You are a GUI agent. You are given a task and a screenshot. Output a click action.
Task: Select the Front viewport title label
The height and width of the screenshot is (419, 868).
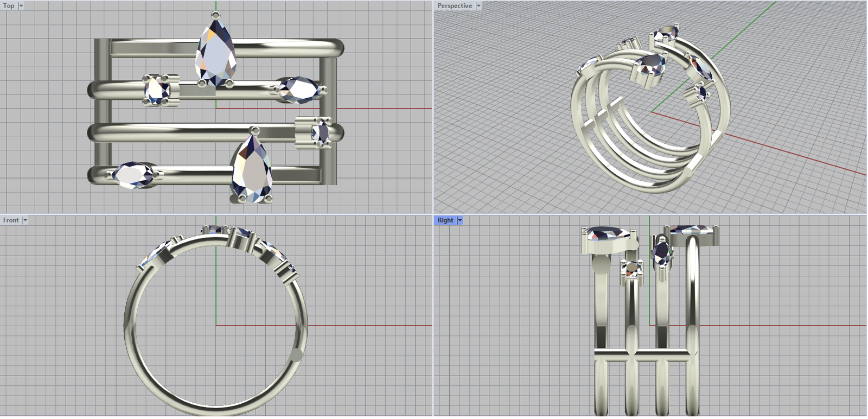click(x=11, y=220)
